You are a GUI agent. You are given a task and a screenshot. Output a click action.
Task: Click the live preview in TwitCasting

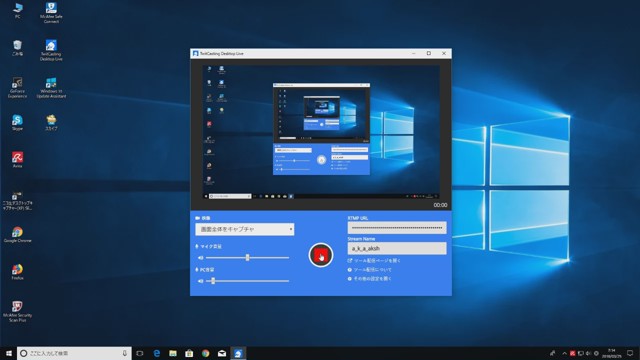point(321,132)
